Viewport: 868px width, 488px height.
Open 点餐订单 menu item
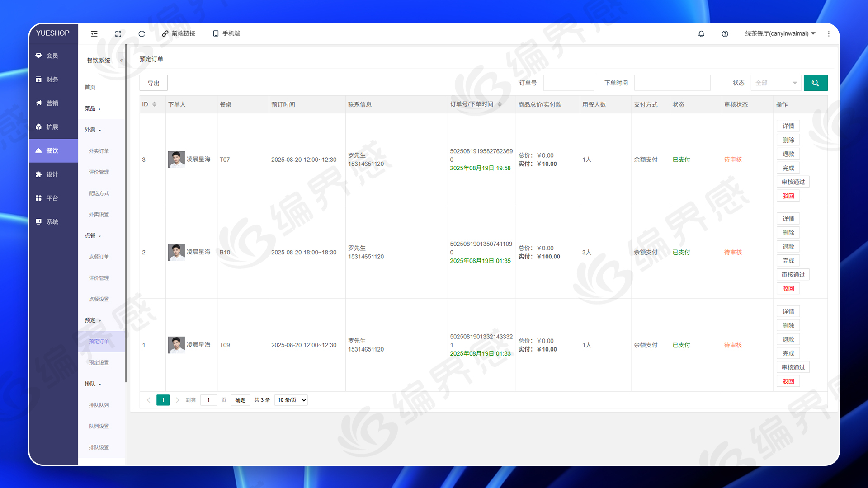[99, 257]
